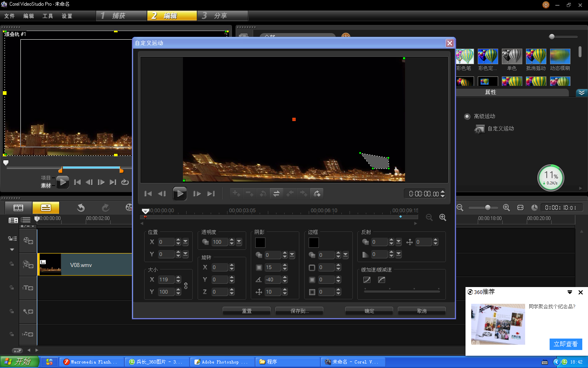Viewport: 588px width, 368px height.
Task: Click the 保存到... button
Action: pyautogui.click(x=299, y=311)
